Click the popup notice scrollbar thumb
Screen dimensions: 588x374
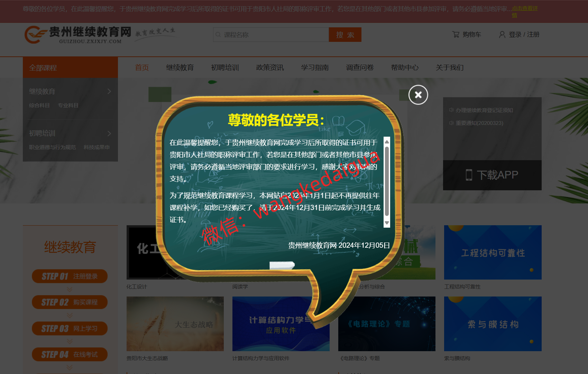[387, 181]
